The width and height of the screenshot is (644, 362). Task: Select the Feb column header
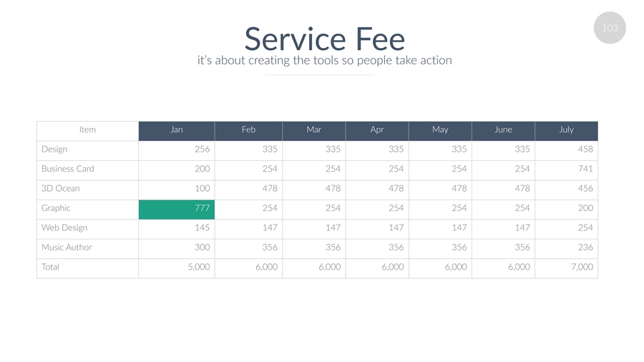(x=248, y=129)
